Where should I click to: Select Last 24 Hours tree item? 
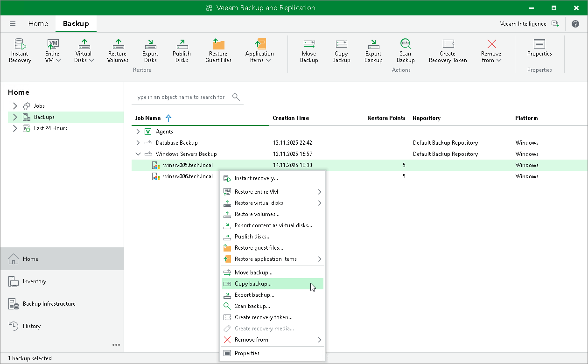click(50, 128)
